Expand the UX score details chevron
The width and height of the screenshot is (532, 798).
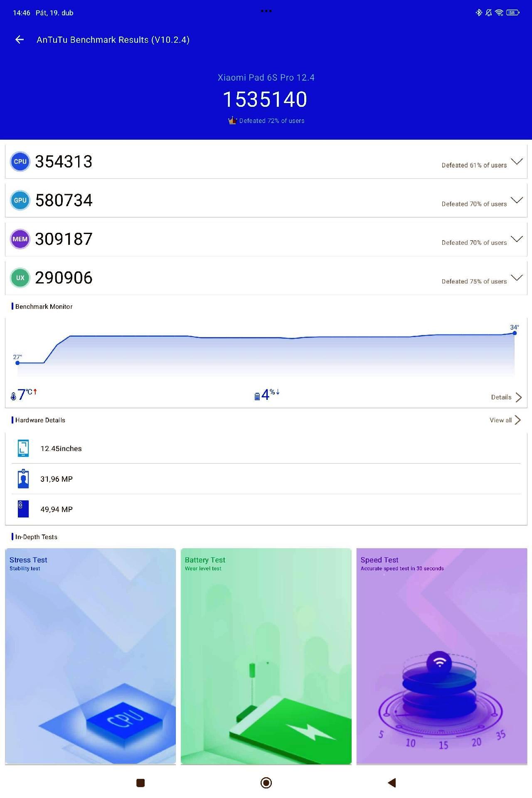(517, 277)
